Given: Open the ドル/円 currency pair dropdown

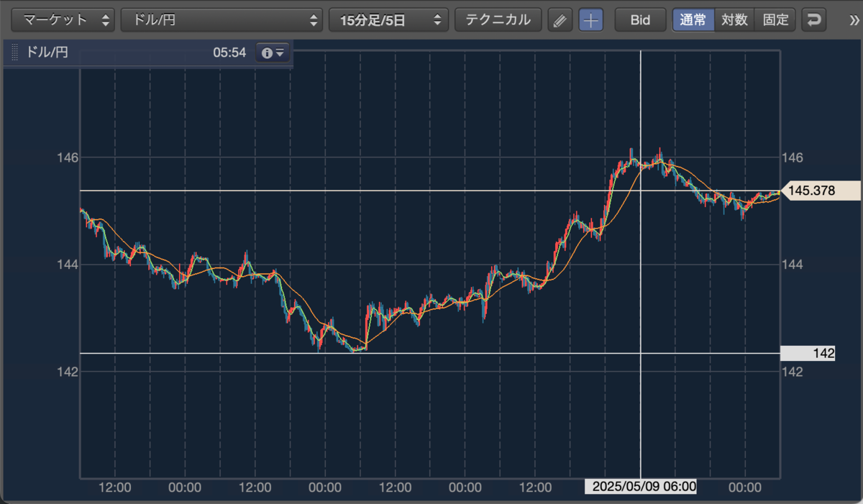Looking at the screenshot, I should [222, 20].
